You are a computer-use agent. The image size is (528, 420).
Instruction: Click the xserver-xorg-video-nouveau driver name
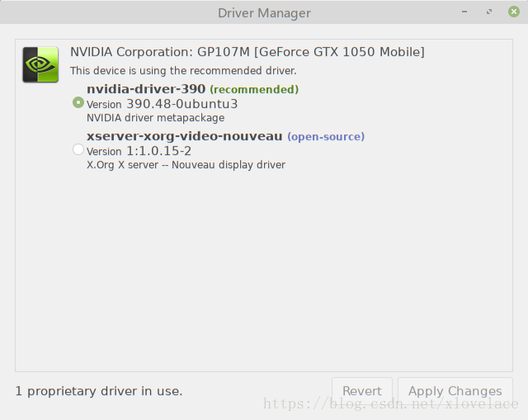(x=185, y=136)
